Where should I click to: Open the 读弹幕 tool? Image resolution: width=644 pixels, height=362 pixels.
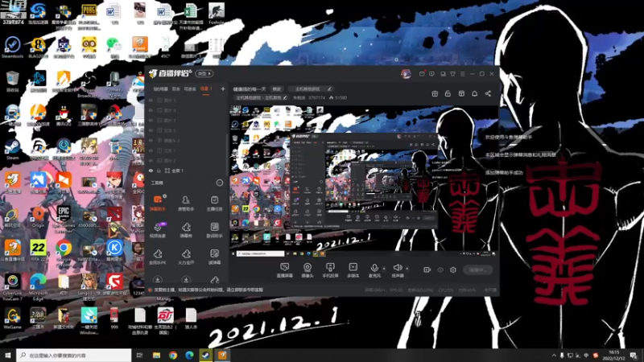pyautogui.click(x=214, y=257)
